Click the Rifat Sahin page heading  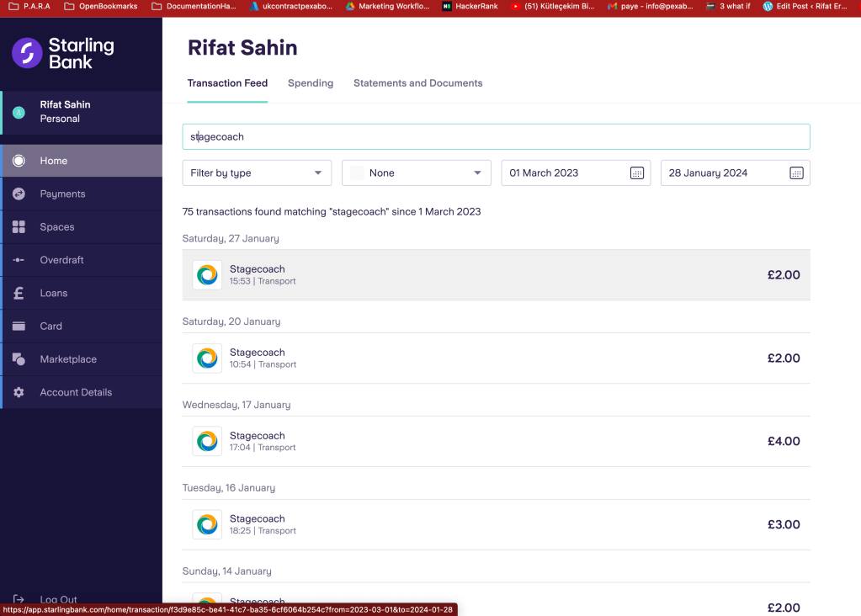(x=242, y=48)
